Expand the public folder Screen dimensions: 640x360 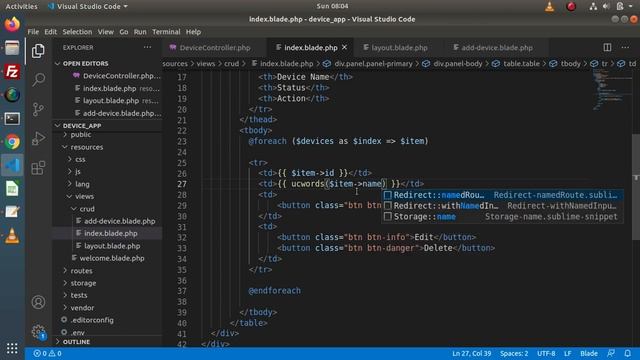coord(81,134)
